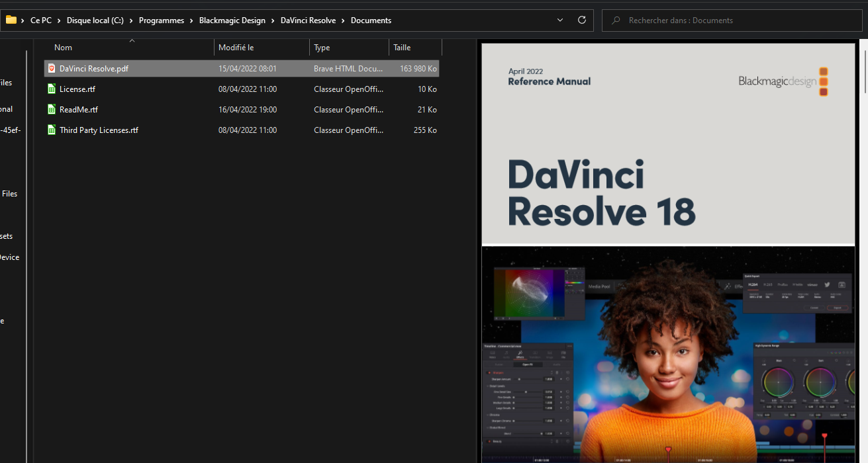Click the 21 Ko size cell
Image resolution: width=868 pixels, height=463 pixels.
coord(427,110)
